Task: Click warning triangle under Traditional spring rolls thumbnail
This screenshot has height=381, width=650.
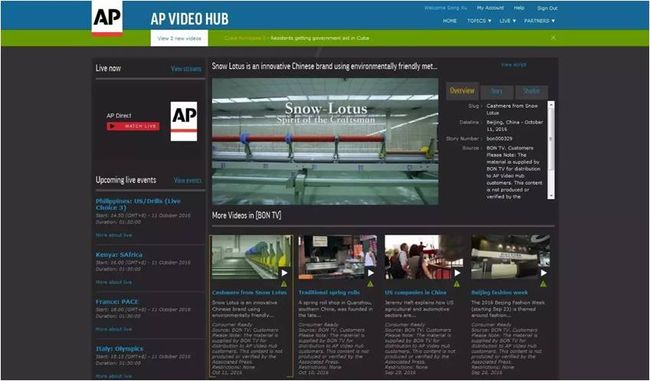Action: [x=370, y=284]
